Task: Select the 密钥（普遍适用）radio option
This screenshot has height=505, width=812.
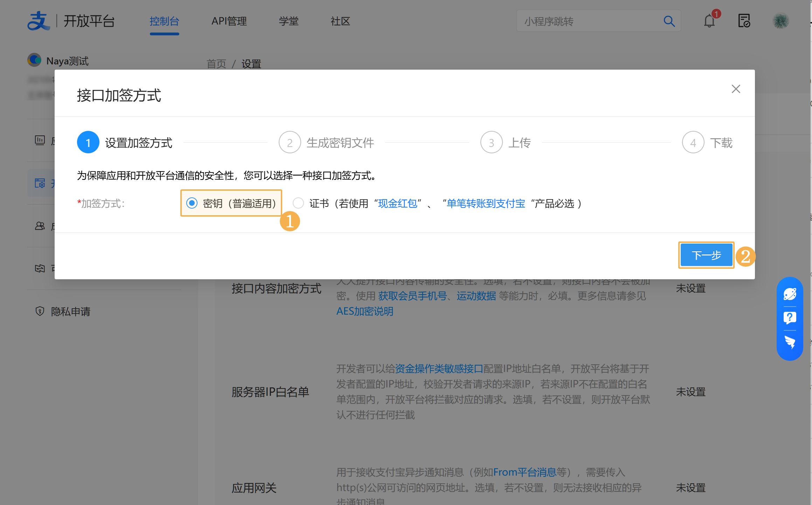Action: tap(192, 203)
